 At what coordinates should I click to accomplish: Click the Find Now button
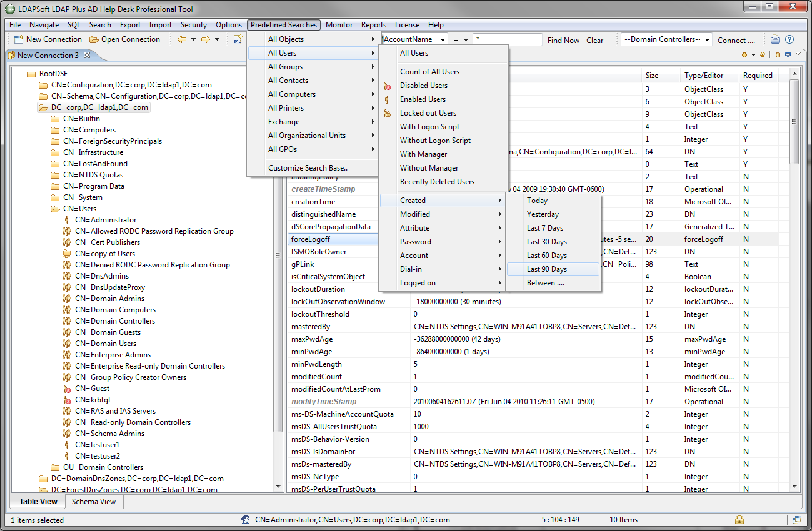(x=563, y=40)
